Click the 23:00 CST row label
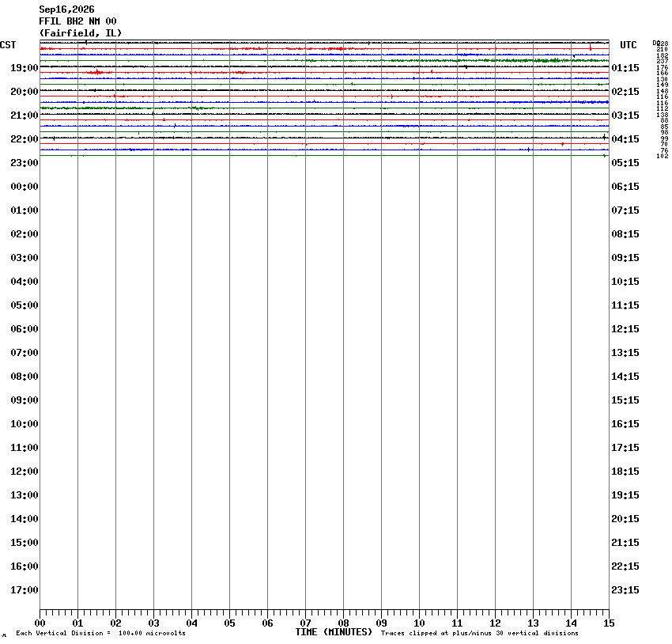 pos(25,163)
